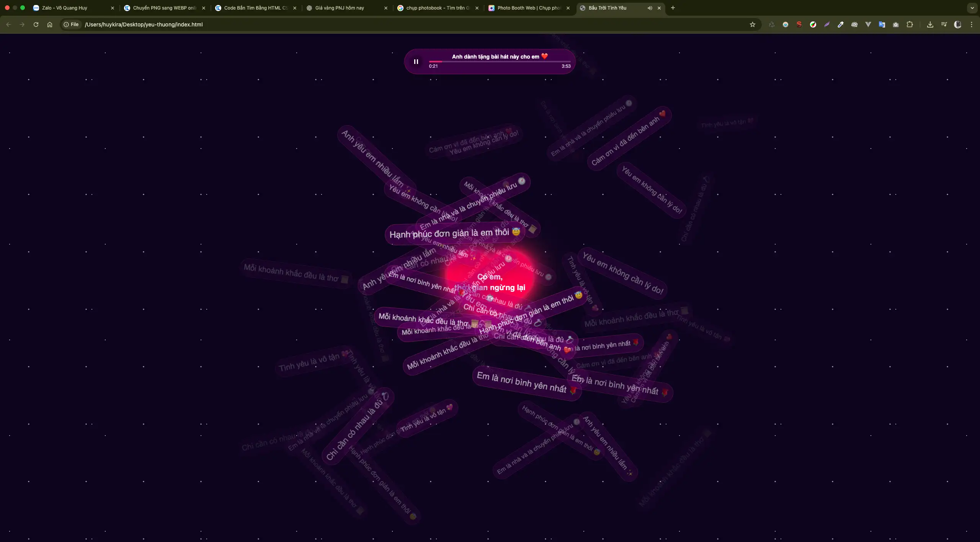The height and width of the screenshot is (542, 980).
Task: Click the camera screenshot extension icon
Action: click(x=896, y=24)
